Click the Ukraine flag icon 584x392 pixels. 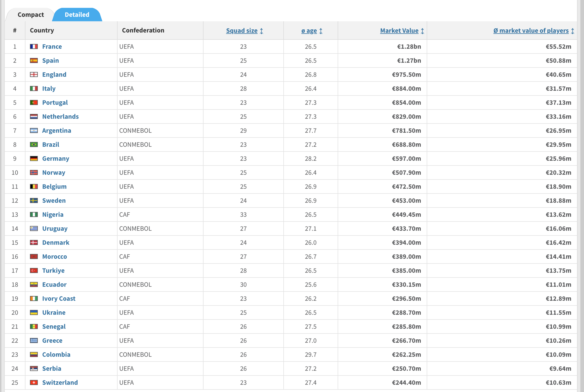[x=34, y=312]
